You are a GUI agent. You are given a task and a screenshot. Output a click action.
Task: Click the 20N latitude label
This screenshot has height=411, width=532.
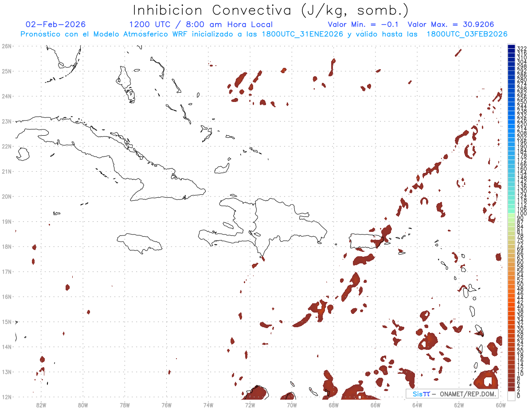(x=7, y=196)
